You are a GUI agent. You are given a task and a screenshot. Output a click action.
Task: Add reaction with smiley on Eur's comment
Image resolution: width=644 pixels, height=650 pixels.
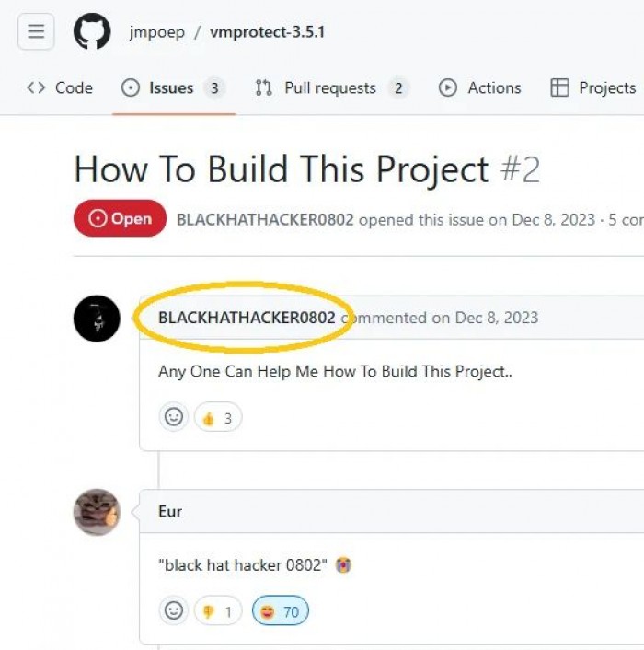point(174,610)
